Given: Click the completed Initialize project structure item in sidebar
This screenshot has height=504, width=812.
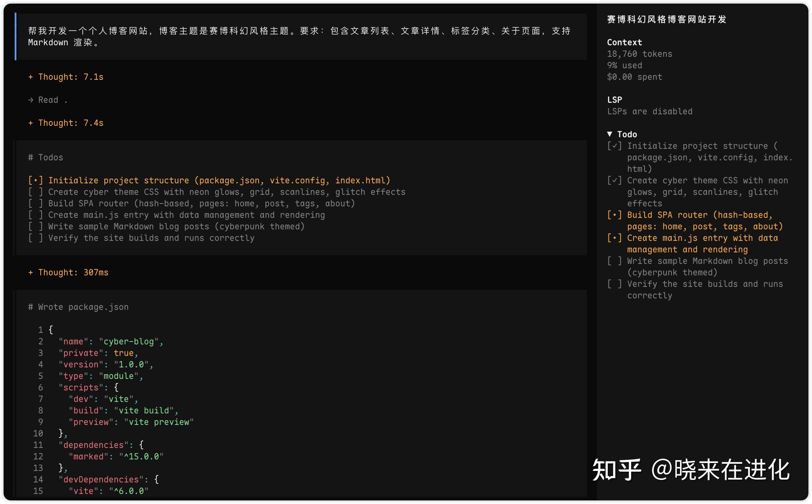Looking at the screenshot, I should point(700,157).
